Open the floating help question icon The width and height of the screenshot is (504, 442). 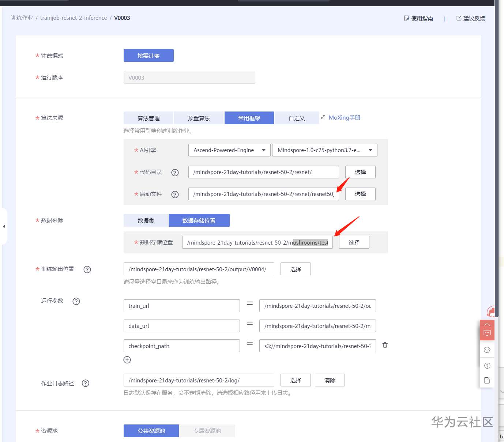(x=487, y=366)
